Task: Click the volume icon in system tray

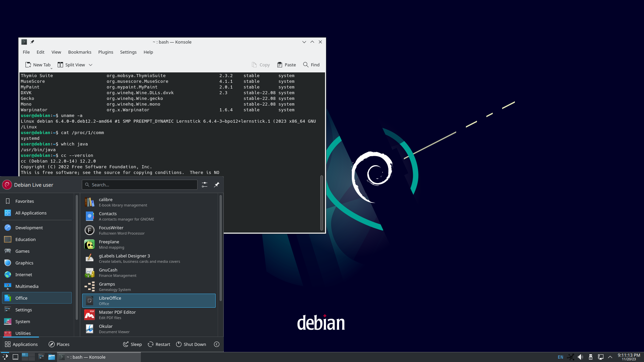Action: click(580, 357)
